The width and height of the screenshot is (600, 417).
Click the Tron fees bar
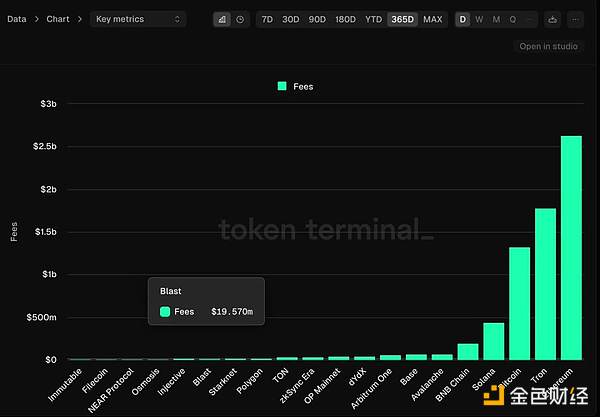coord(545,283)
